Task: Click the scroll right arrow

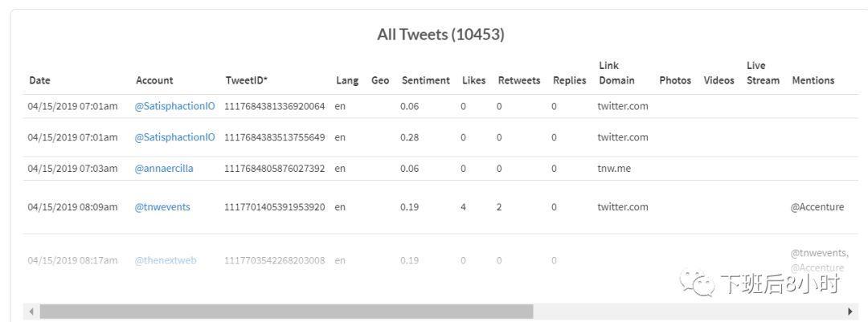Action: (850, 312)
